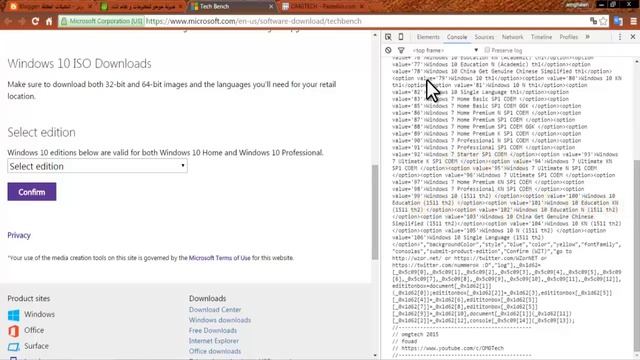Click the blue extension icon beside the star
The image size is (640, 360).
tap(618, 21)
